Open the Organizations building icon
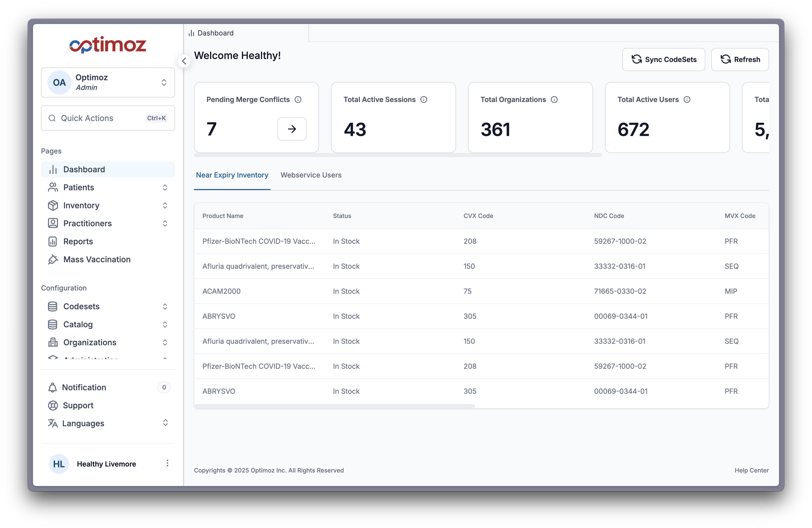Viewport: 812px width, 528px height. tap(53, 342)
